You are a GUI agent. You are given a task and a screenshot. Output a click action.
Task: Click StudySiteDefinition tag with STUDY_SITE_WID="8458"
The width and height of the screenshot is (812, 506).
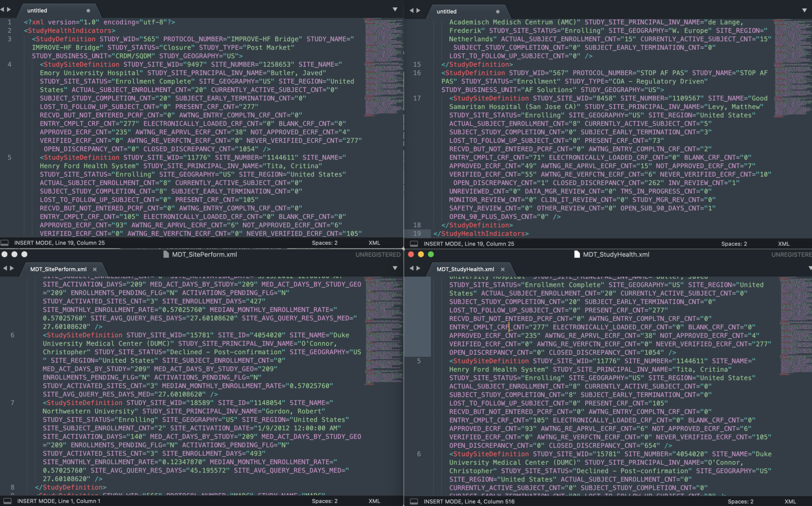[489, 98]
